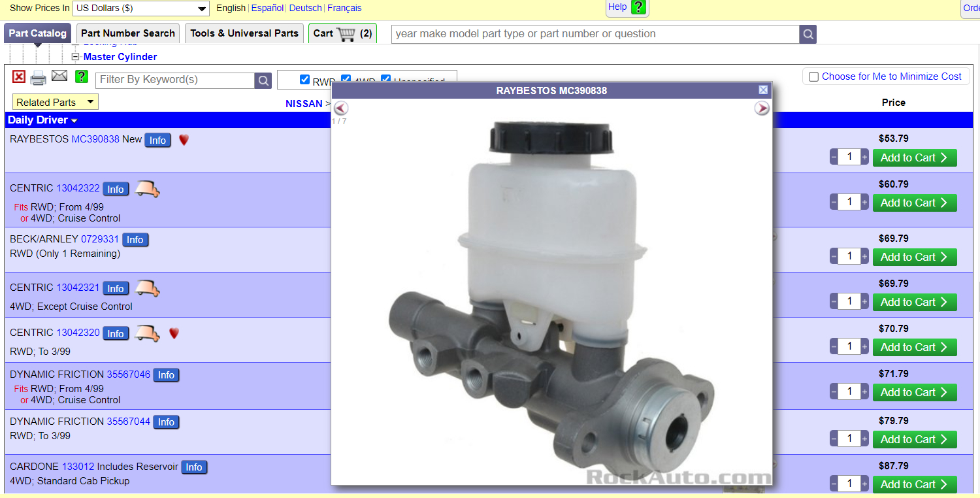The image size is (980, 498).
Task: Open the Master Cylinder category link
Action: [x=120, y=57]
